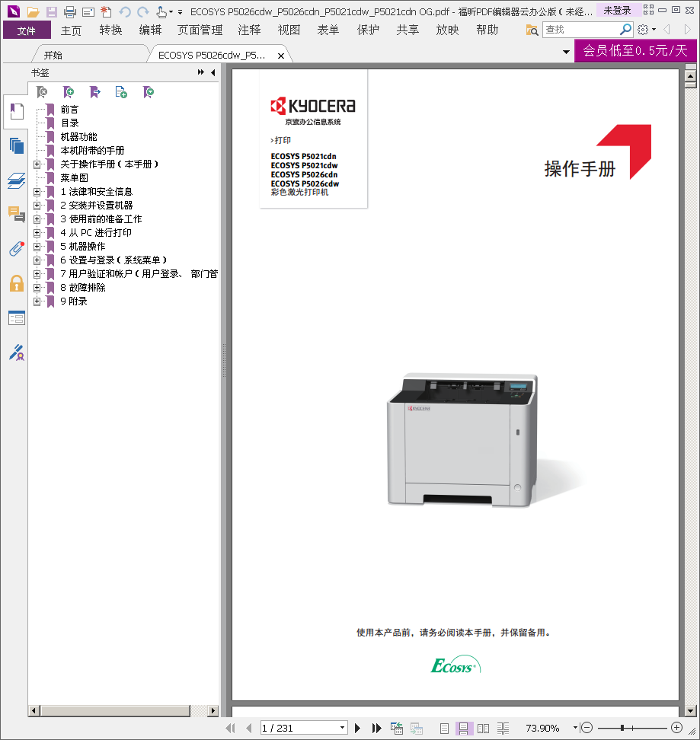The width and height of the screenshot is (700, 740).
Task: Open the comments panel icon
Action: [x=17, y=214]
